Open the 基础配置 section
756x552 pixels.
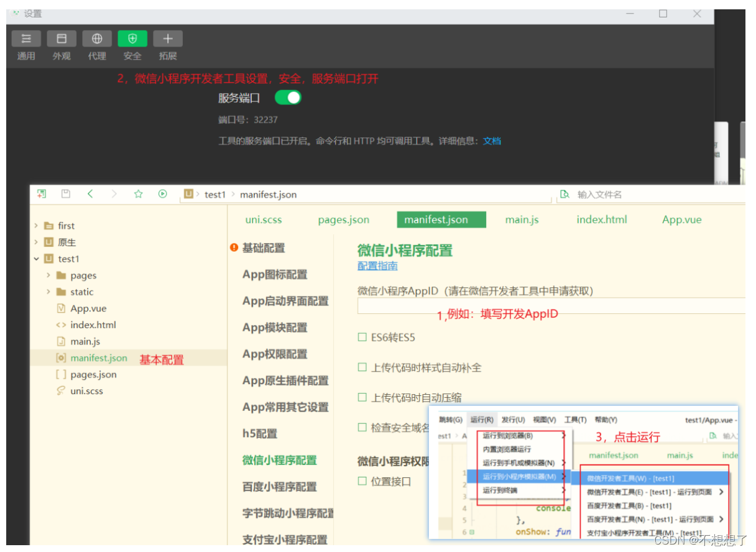tap(264, 248)
